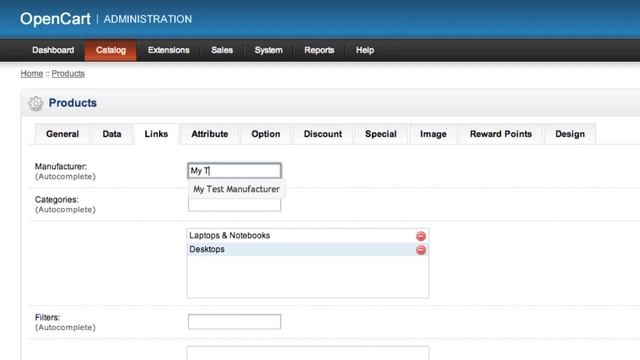The width and height of the screenshot is (640, 360).
Task: Switch to the Image tab
Action: [433, 134]
